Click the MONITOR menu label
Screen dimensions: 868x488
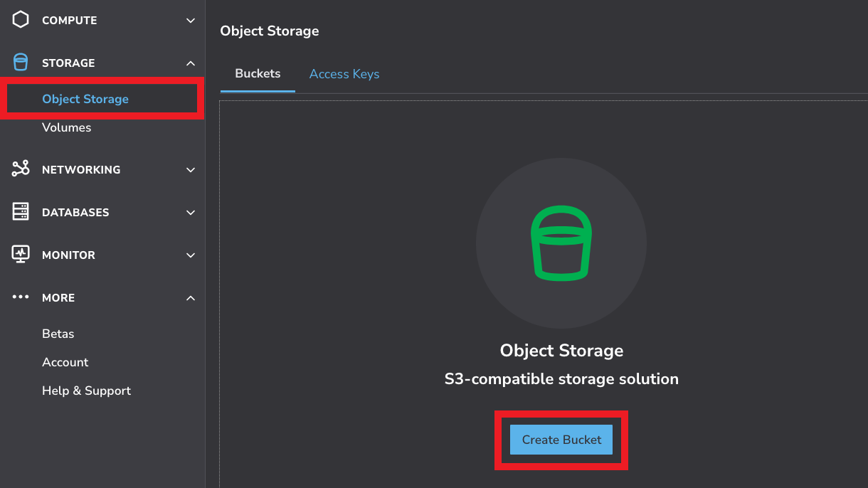coord(68,255)
